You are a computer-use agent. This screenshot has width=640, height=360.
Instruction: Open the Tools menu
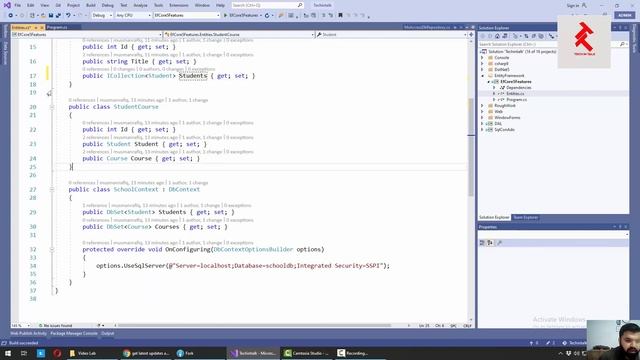tap(158, 5)
